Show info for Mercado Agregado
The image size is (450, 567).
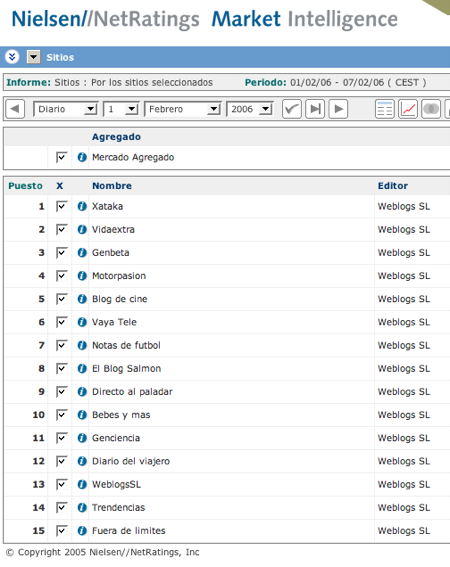pyautogui.click(x=82, y=157)
